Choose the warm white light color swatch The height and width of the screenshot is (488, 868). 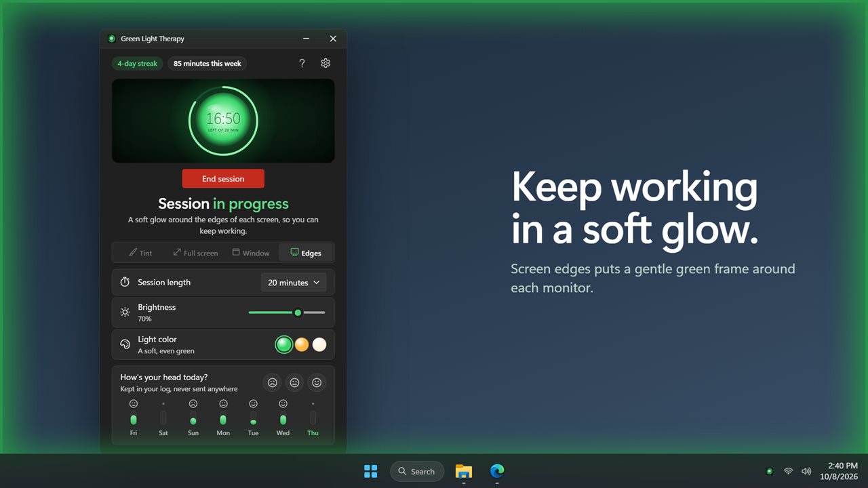(319, 344)
